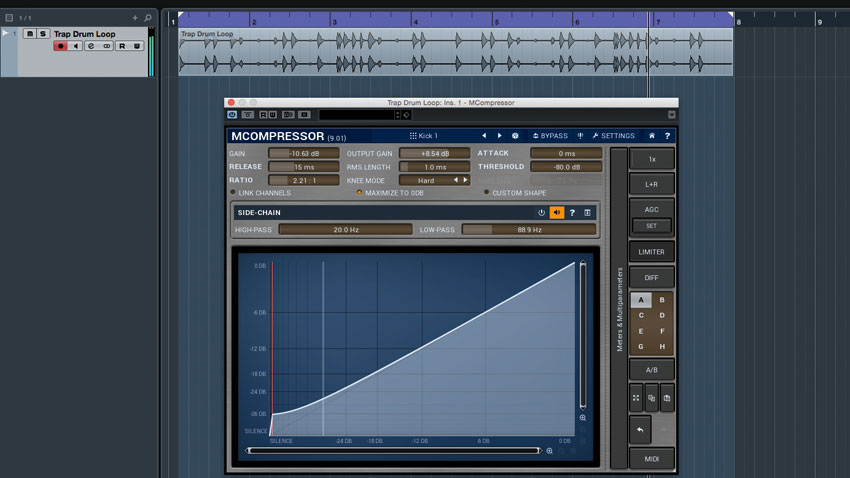The height and width of the screenshot is (478, 850).
Task: Select next knee mode arrow
Action: pyautogui.click(x=465, y=180)
